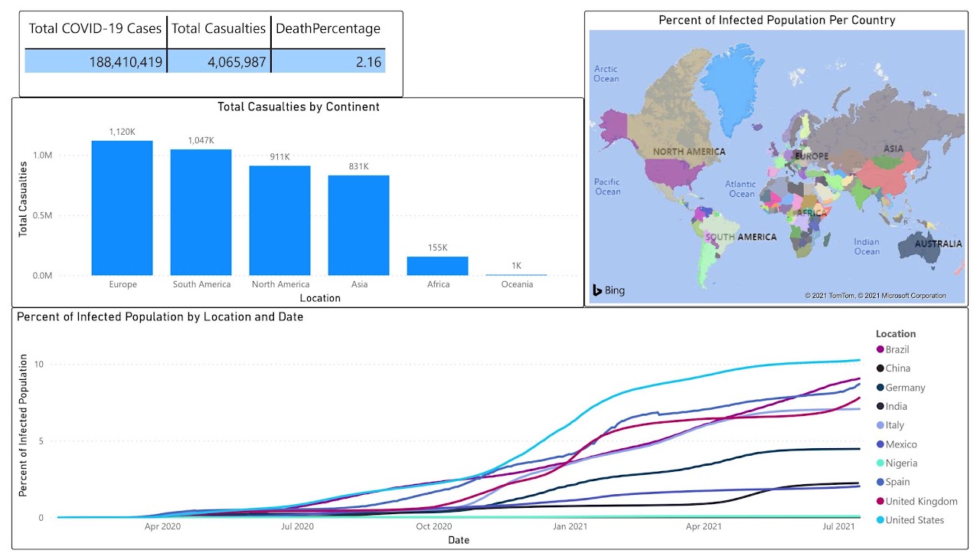980x560 pixels.
Task: Click the line chart title text
Action: 160,317
